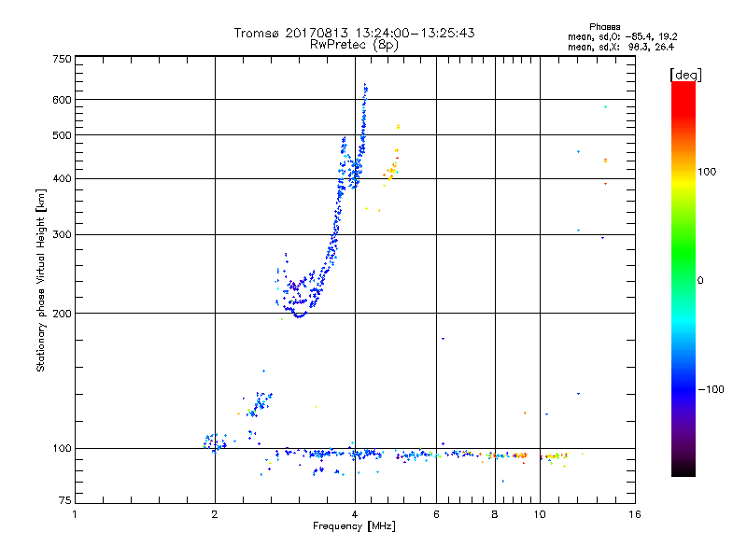Click the 'RwPretec (8p)' subtitle
Viewport: 747px width, 560px height.
coord(354,45)
